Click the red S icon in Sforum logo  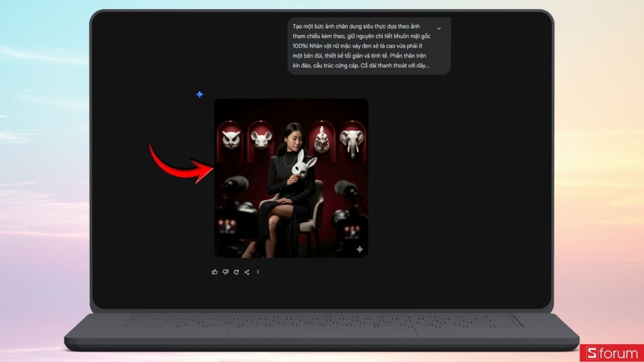coord(591,354)
